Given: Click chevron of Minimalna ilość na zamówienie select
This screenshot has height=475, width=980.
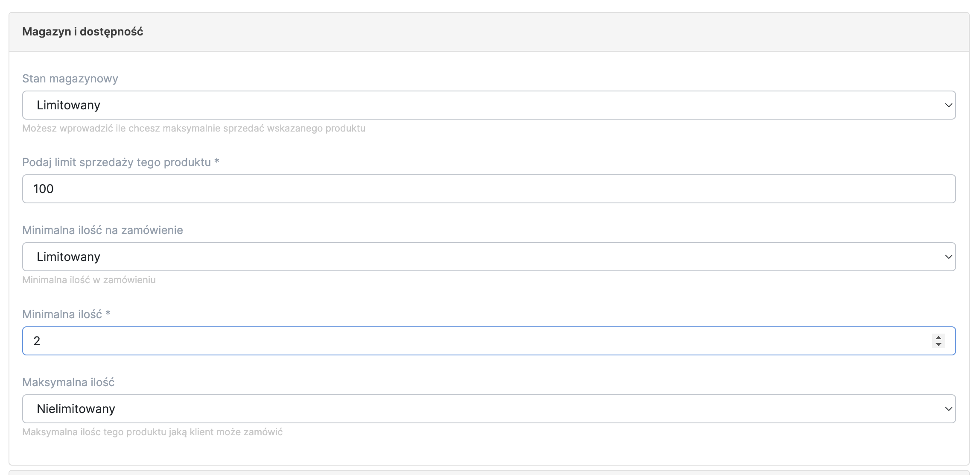Looking at the screenshot, I should (x=948, y=257).
